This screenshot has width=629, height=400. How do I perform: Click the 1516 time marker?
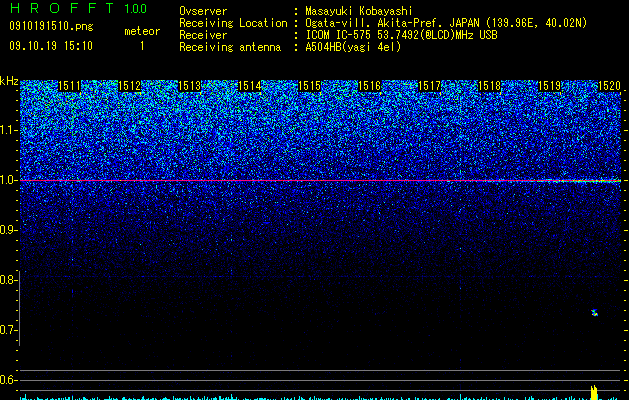(369, 86)
